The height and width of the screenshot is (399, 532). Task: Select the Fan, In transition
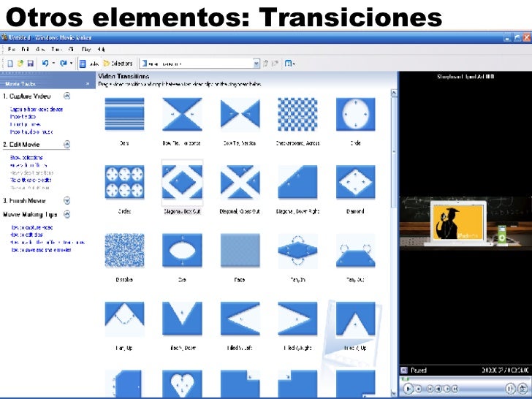(x=297, y=251)
